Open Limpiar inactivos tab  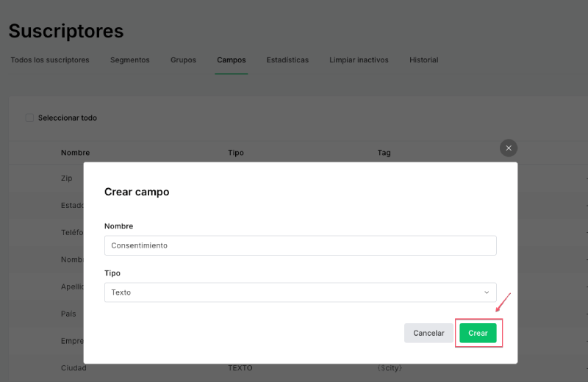pyautogui.click(x=359, y=60)
